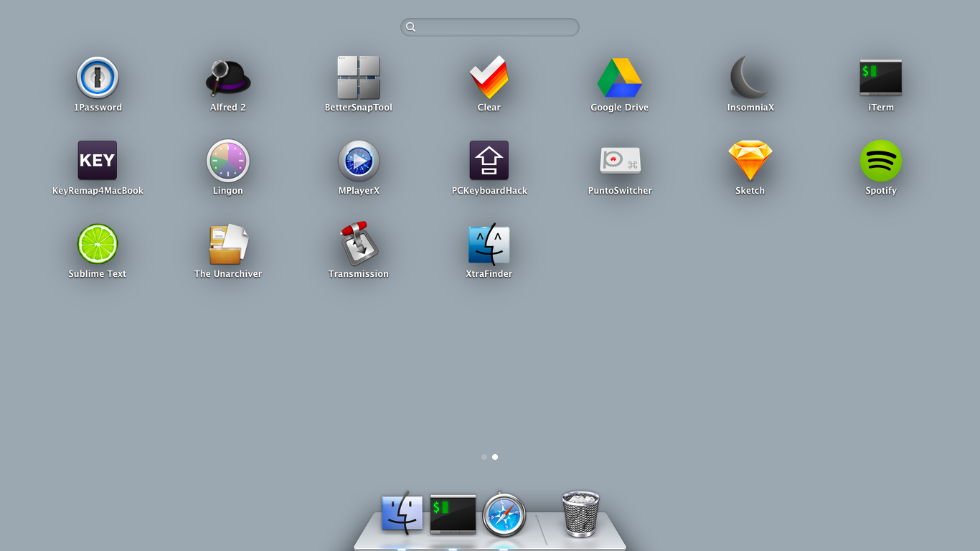
Task: Open the Lingon app
Action: [x=228, y=161]
